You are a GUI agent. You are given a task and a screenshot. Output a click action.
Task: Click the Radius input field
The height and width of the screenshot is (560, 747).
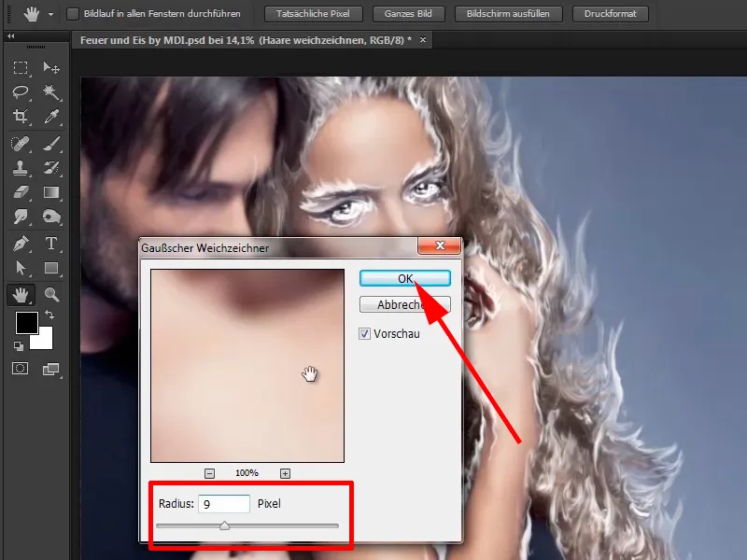tap(224, 504)
